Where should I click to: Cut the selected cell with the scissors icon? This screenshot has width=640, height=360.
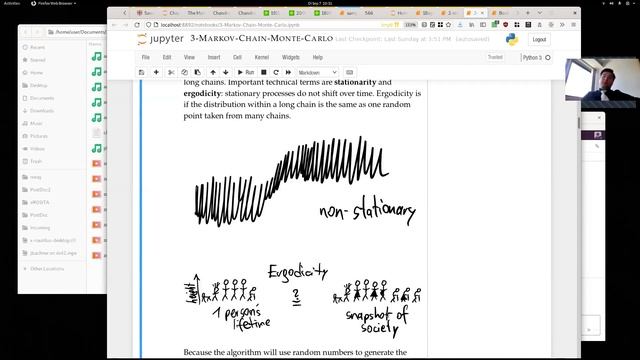click(171, 72)
